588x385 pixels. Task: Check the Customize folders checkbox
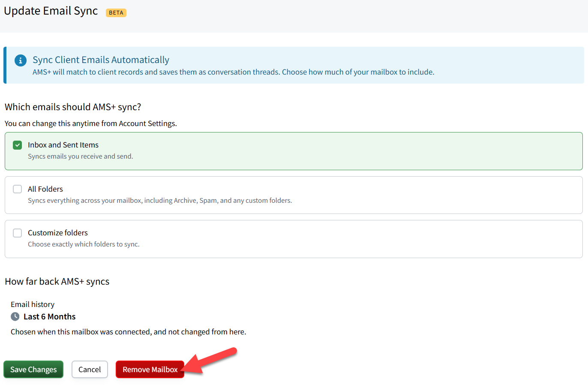pyautogui.click(x=18, y=233)
